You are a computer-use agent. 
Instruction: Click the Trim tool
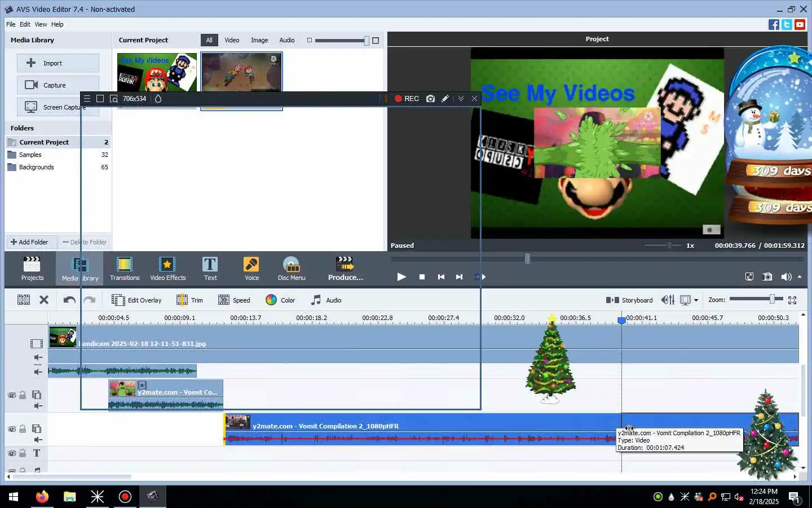(x=189, y=300)
